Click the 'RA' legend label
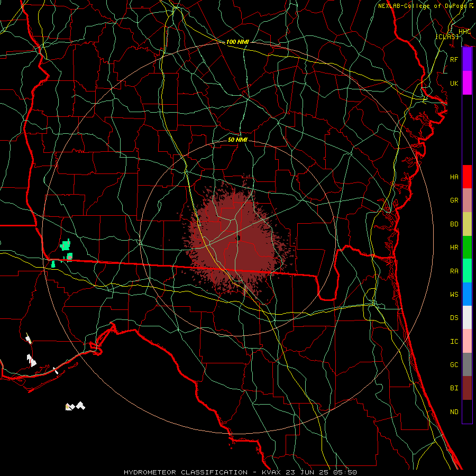Screen dimensions: 476x476 tap(454, 271)
